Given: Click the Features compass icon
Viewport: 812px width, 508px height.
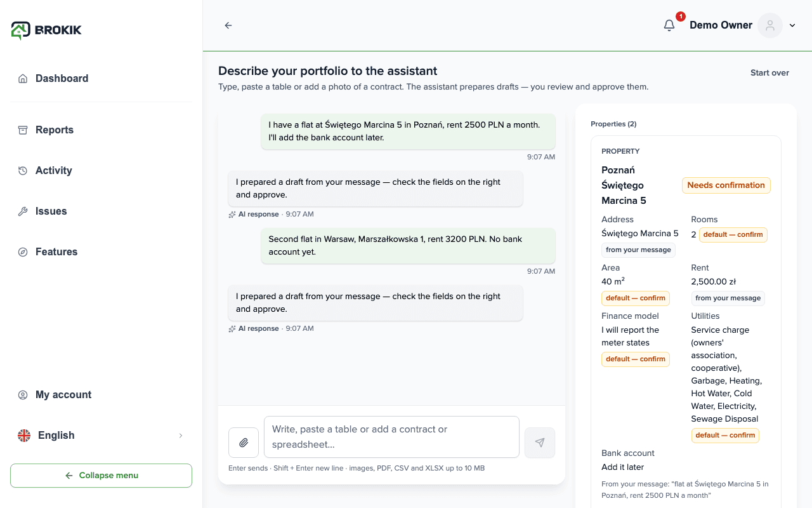Looking at the screenshot, I should [23, 252].
